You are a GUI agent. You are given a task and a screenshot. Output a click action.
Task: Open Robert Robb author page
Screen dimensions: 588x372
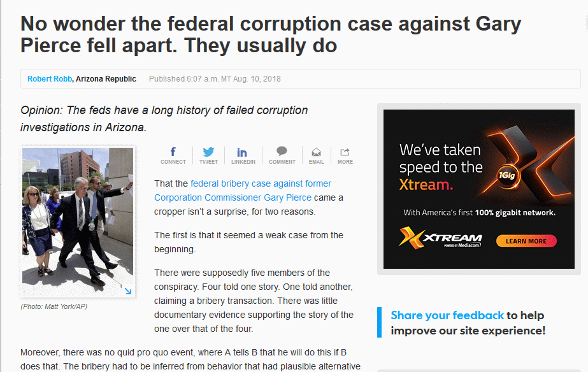point(50,79)
